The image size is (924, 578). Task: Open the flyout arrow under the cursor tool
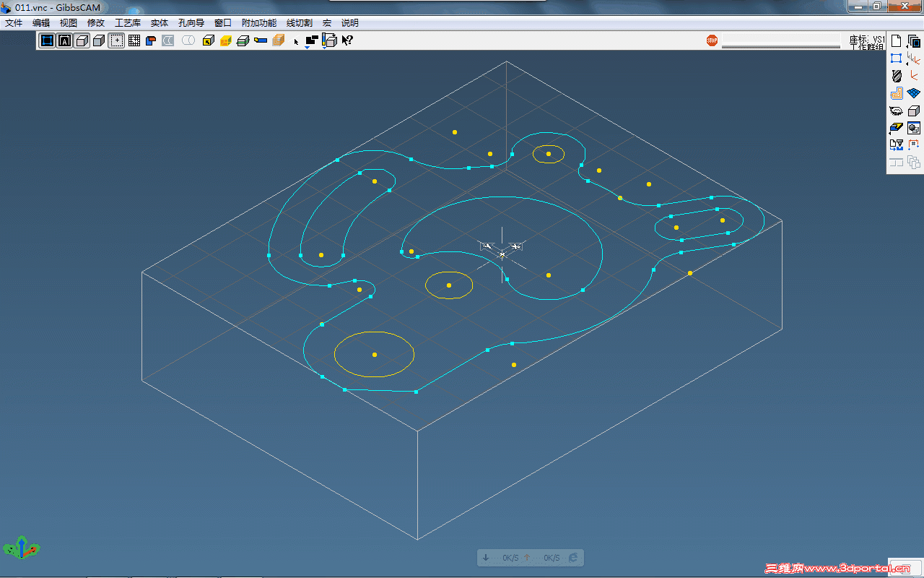point(308,48)
